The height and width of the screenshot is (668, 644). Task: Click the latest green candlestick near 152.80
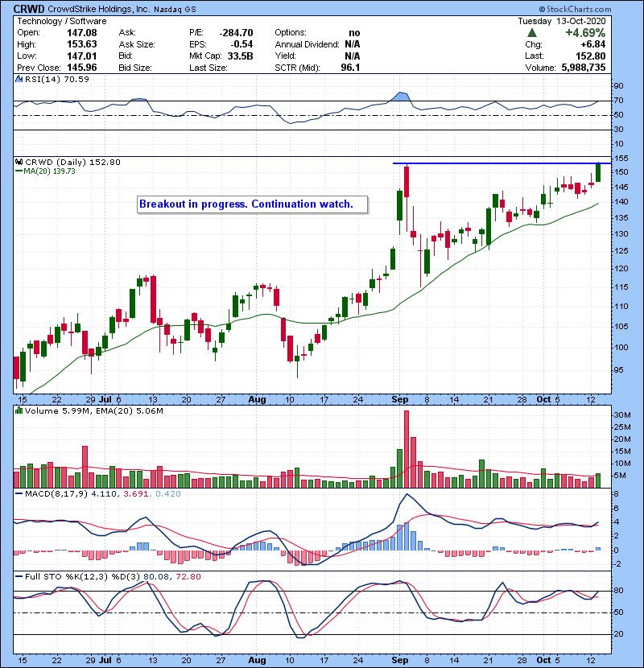pos(598,173)
